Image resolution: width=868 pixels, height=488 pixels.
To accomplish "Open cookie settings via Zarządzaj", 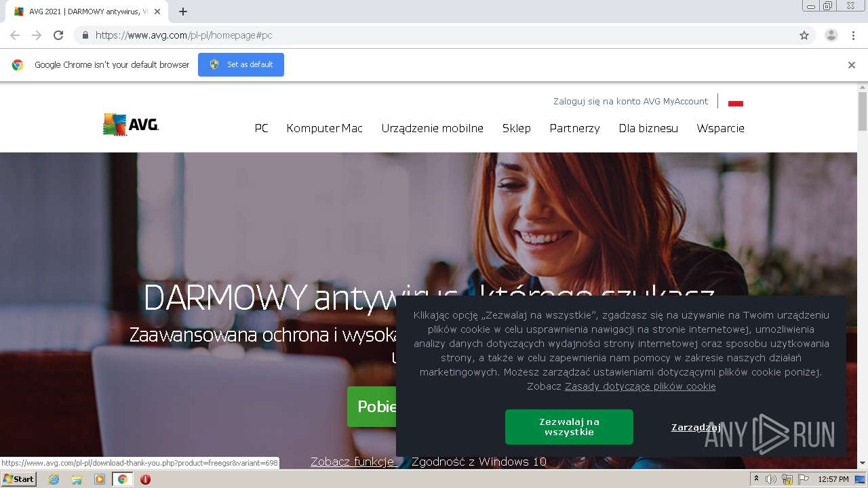I will tap(696, 427).
